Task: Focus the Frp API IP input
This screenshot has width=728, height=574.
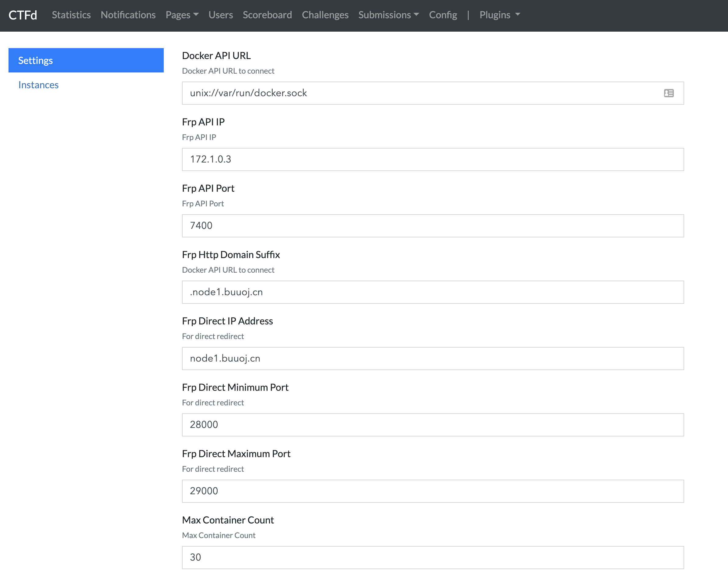Action: point(432,159)
